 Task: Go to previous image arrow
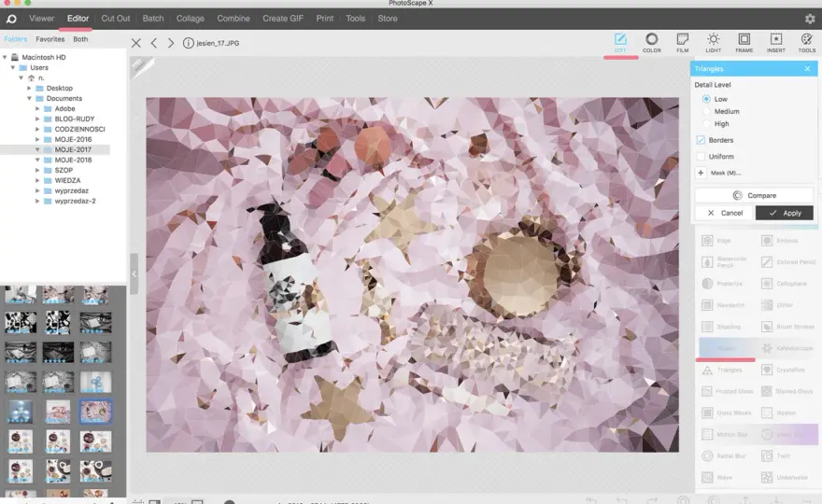pos(154,43)
